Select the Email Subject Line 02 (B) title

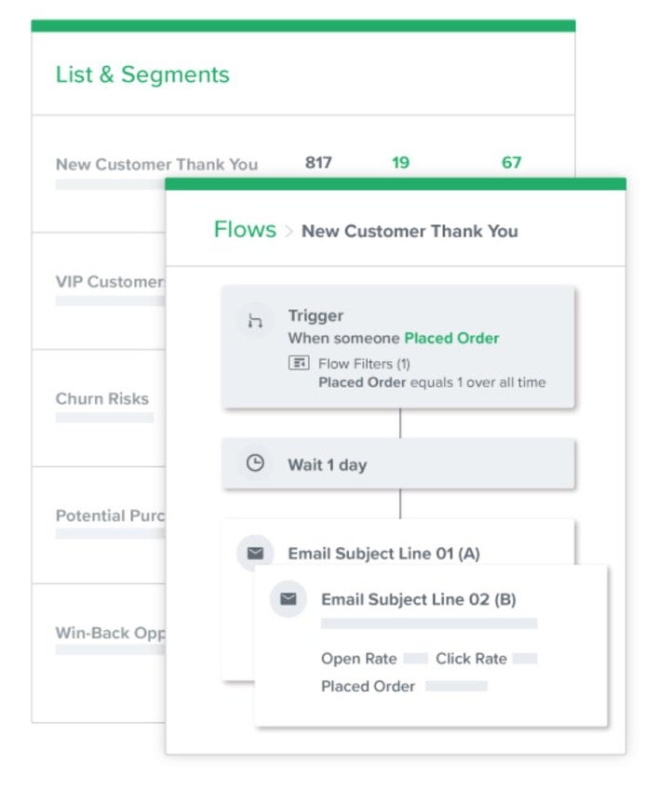(418, 599)
